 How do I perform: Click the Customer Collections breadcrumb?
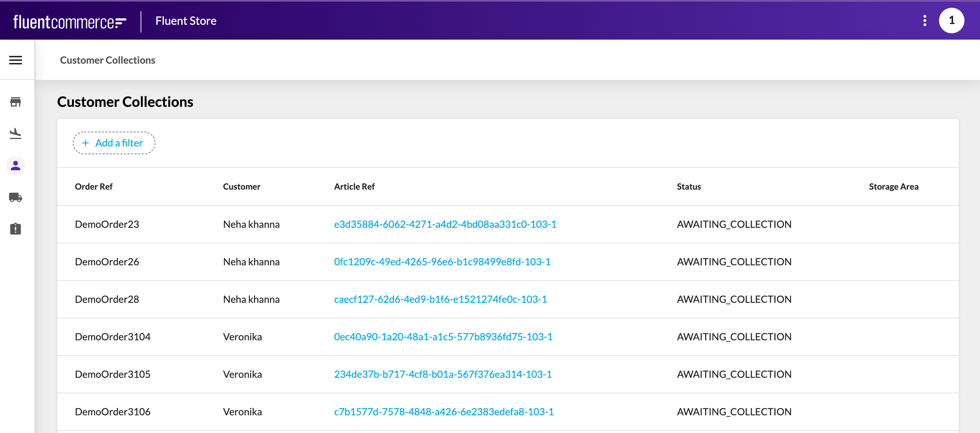108,60
